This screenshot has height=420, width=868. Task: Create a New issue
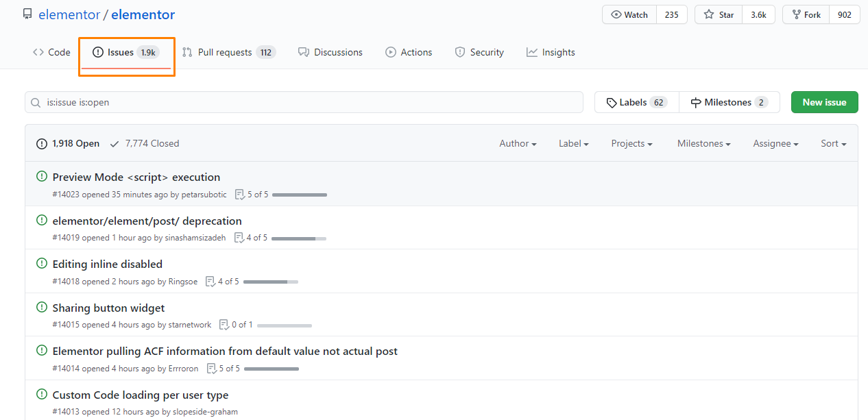(824, 102)
